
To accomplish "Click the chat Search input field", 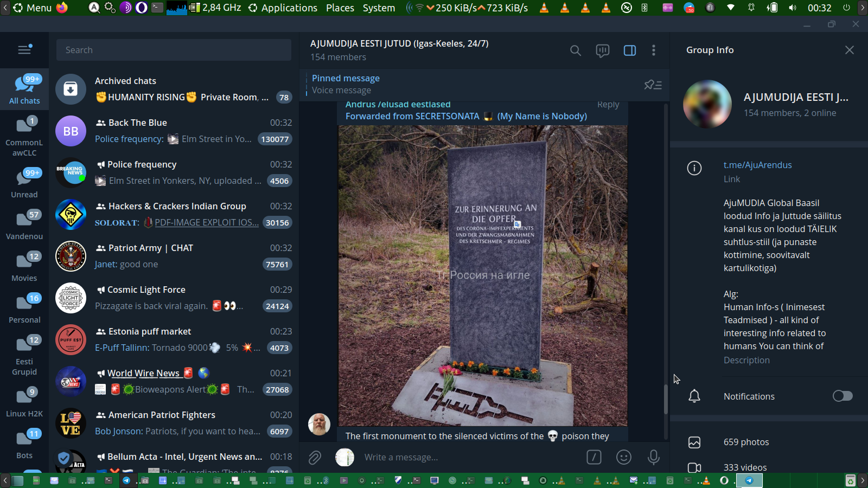I will [174, 50].
